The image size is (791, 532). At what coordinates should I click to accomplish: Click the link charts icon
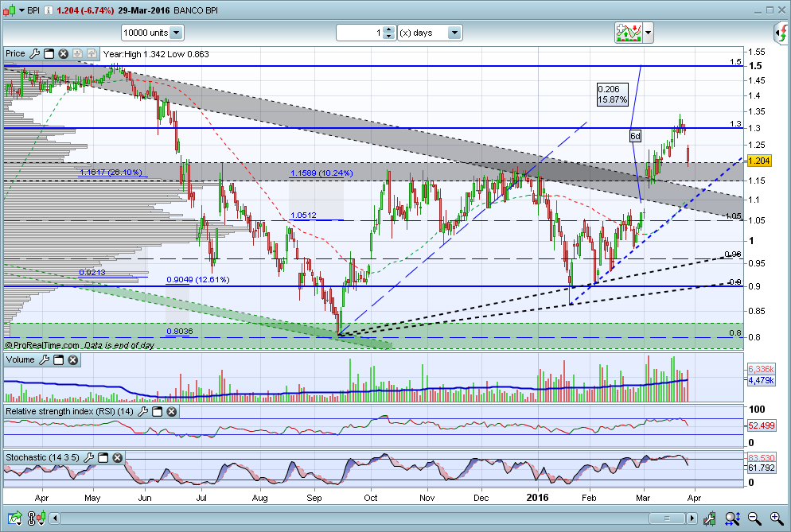click(37, 518)
